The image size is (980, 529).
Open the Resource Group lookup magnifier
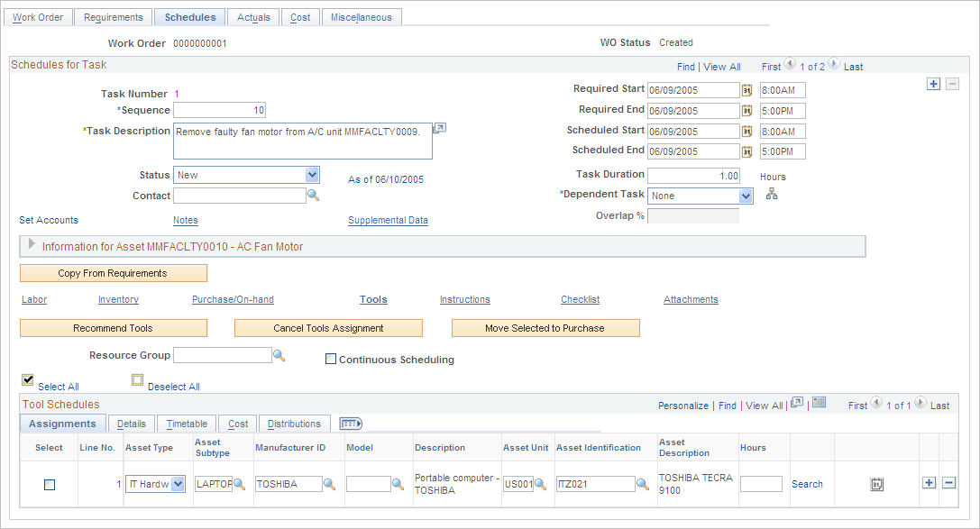click(x=279, y=355)
